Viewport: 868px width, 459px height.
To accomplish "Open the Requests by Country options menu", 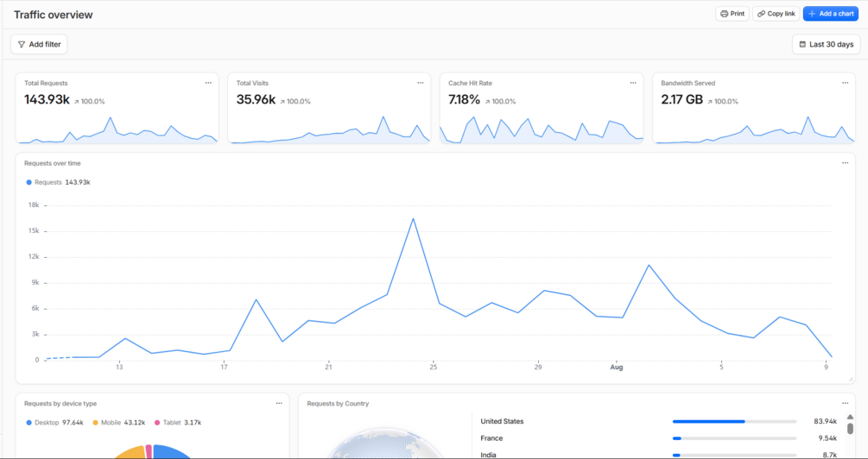I will (x=845, y=403).
